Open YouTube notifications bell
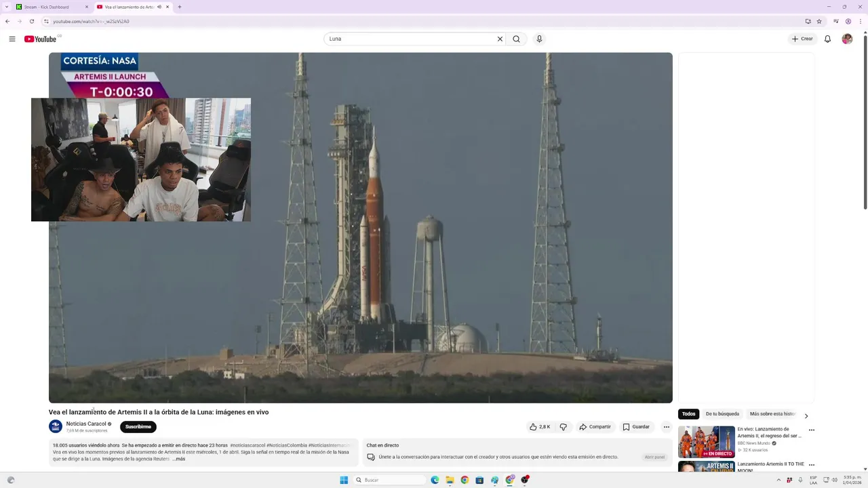Image resolution: width=868 pixels, height=488 pixels. coord(827,39)
